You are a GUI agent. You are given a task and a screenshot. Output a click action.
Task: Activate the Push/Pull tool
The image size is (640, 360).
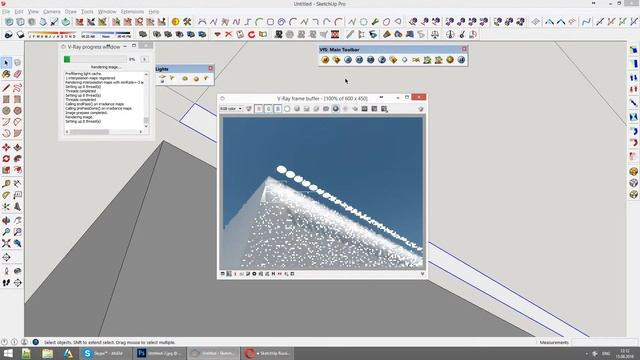click(18, 147)
